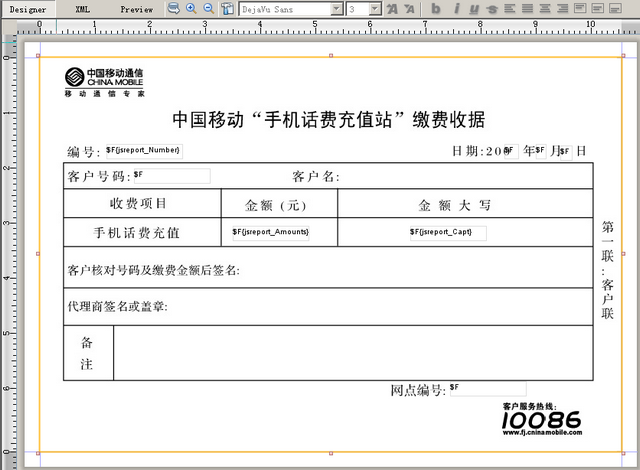Select the year $F field after 日期:20
The width and height of the screenshot is (640, 470).
point(511,151)
